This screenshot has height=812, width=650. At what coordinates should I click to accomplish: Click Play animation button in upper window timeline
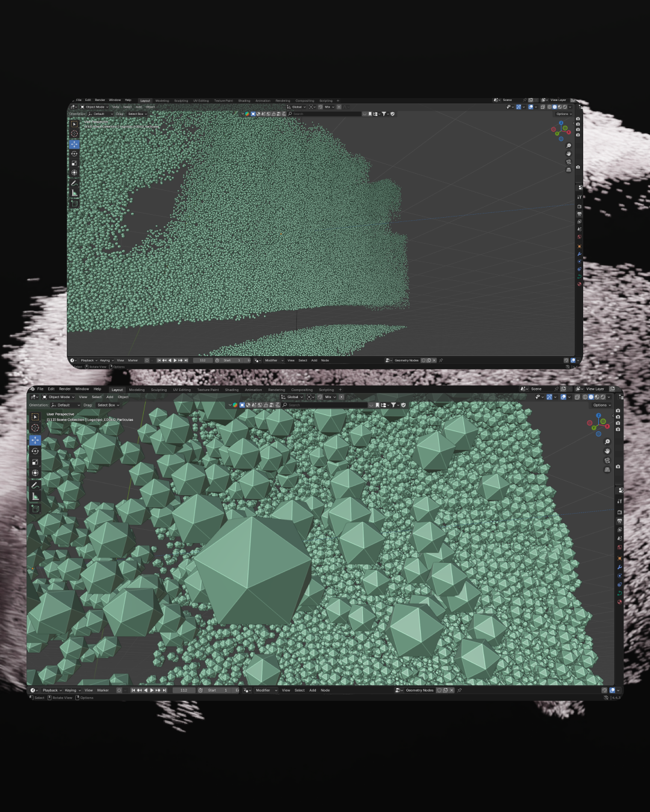click(175, 360)
